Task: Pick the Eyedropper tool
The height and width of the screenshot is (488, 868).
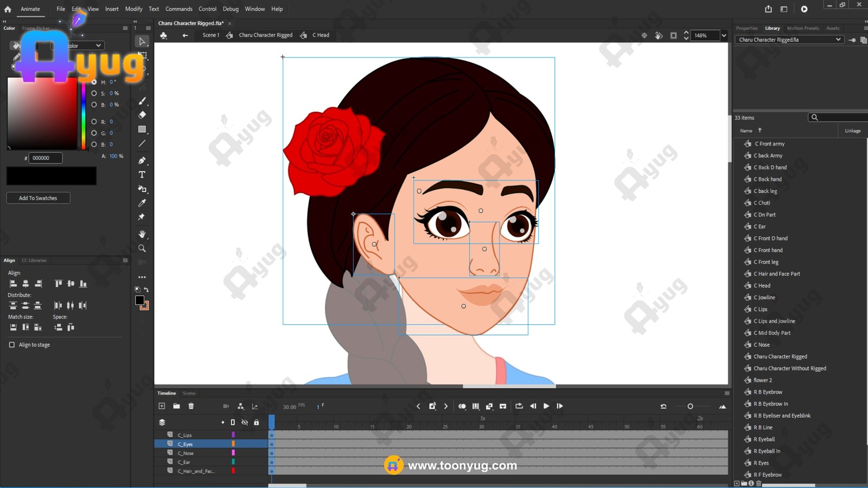Action: tap(142, 203)
